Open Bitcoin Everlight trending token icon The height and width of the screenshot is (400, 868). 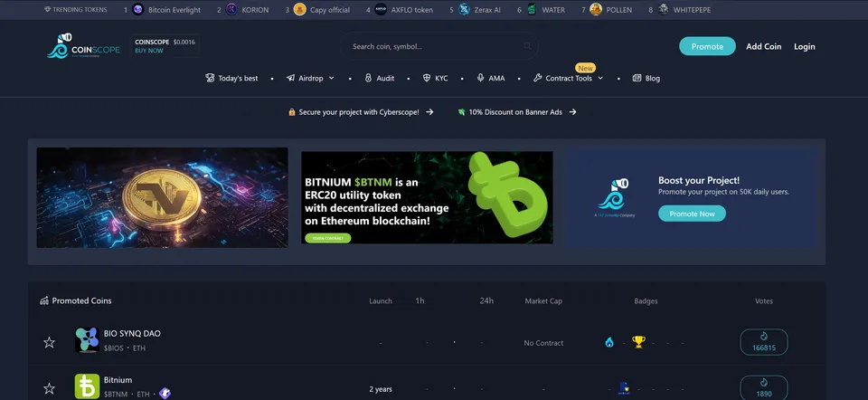point(137,9)
